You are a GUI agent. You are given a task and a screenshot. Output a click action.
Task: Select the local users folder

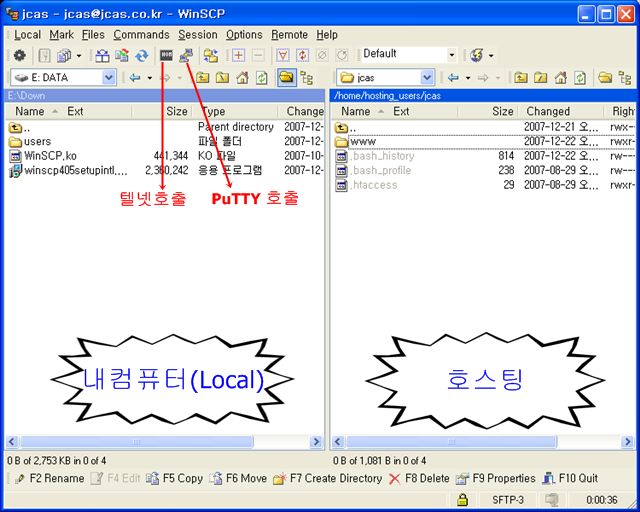point(30,142)
